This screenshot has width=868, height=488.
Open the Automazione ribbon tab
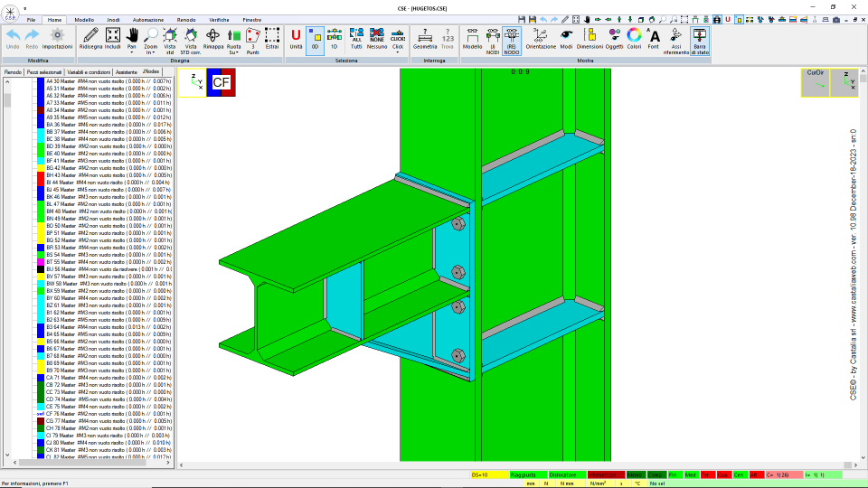[x=147, y=20]
